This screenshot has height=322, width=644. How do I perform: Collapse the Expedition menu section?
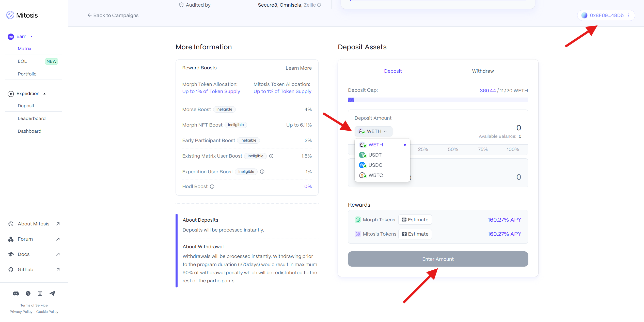pyautogui.click(x=44, y=94)
